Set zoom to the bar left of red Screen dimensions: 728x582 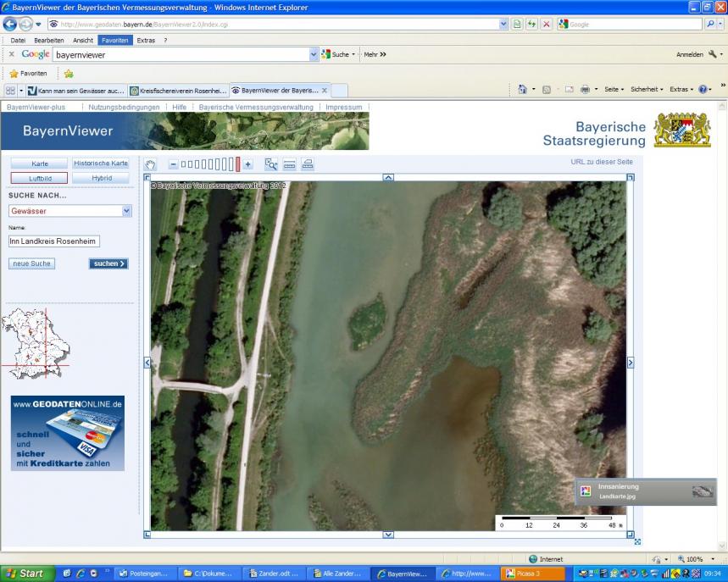point(231,164)
